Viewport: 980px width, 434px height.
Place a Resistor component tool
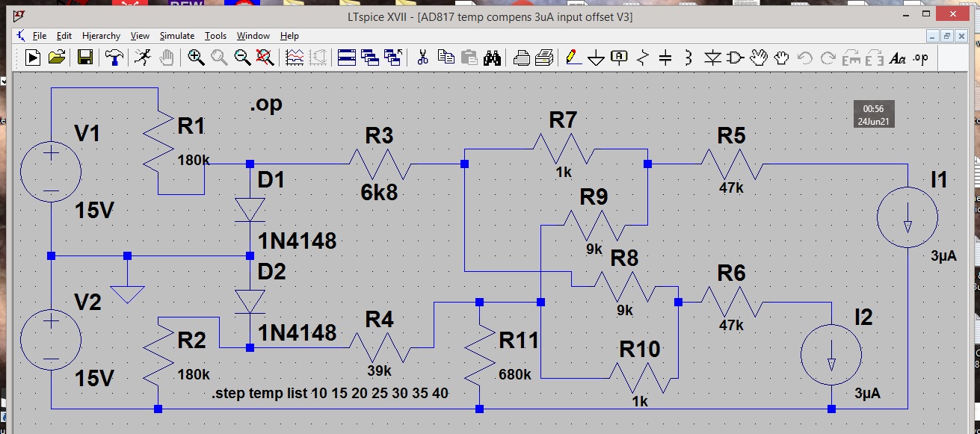tap(643, 58)
